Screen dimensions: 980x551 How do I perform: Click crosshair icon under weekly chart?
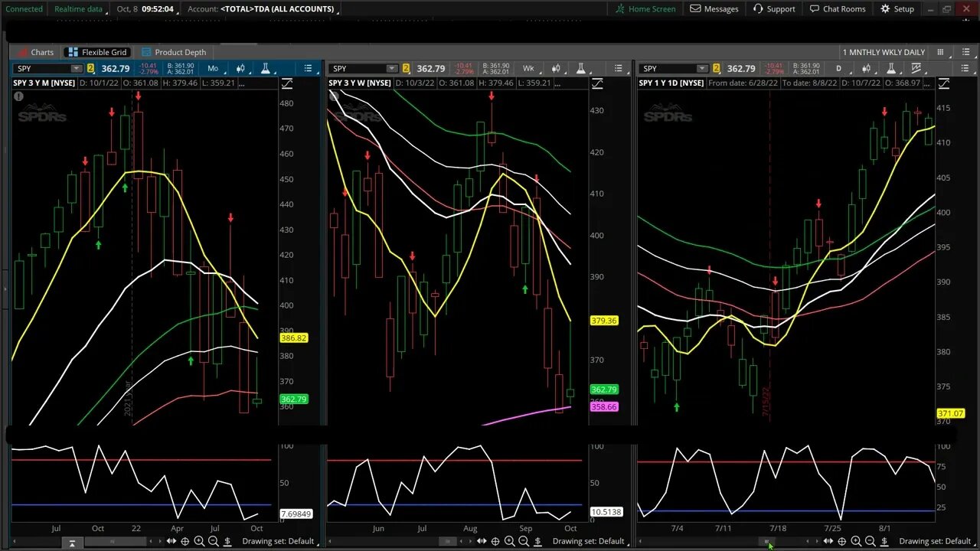(x=495, y=541)
